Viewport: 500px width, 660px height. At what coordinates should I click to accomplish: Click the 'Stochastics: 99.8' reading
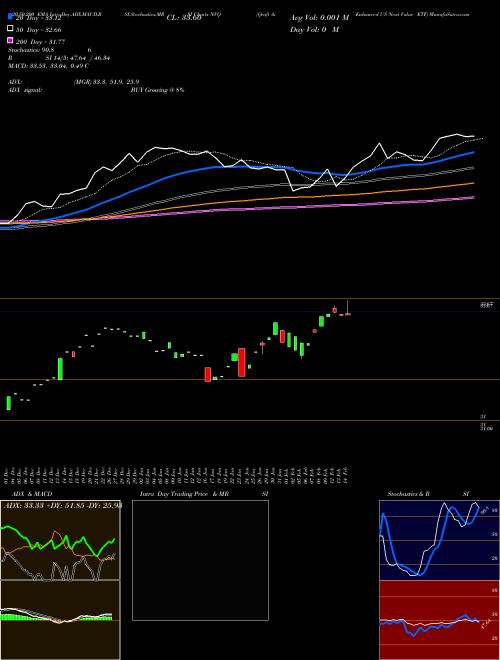pyautogui.click(x=29, y=50)
